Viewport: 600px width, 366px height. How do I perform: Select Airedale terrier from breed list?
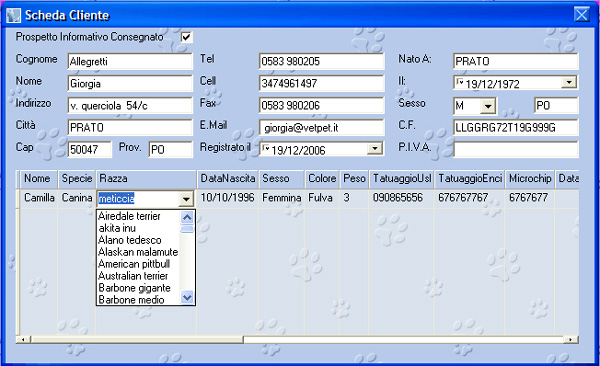tap(138, 216)
